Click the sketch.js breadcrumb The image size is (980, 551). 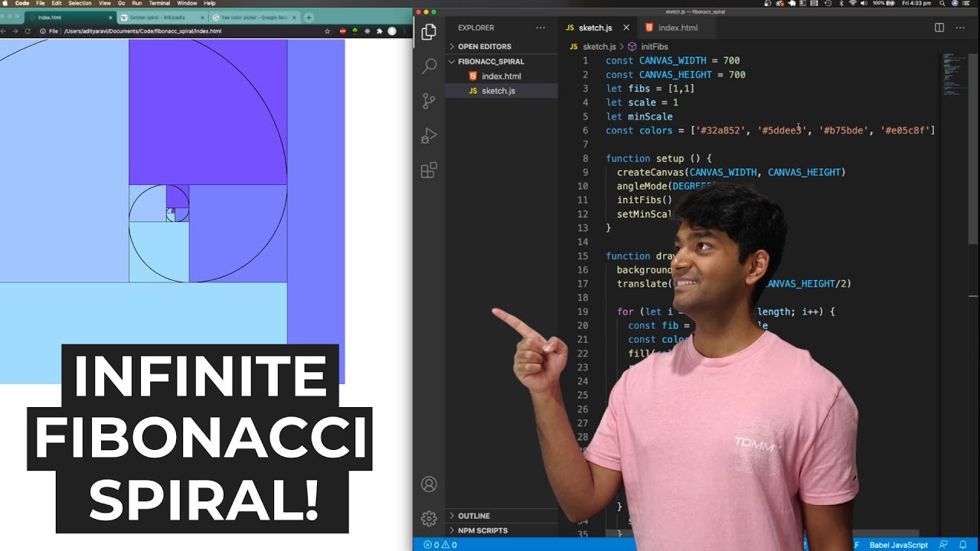599,47
